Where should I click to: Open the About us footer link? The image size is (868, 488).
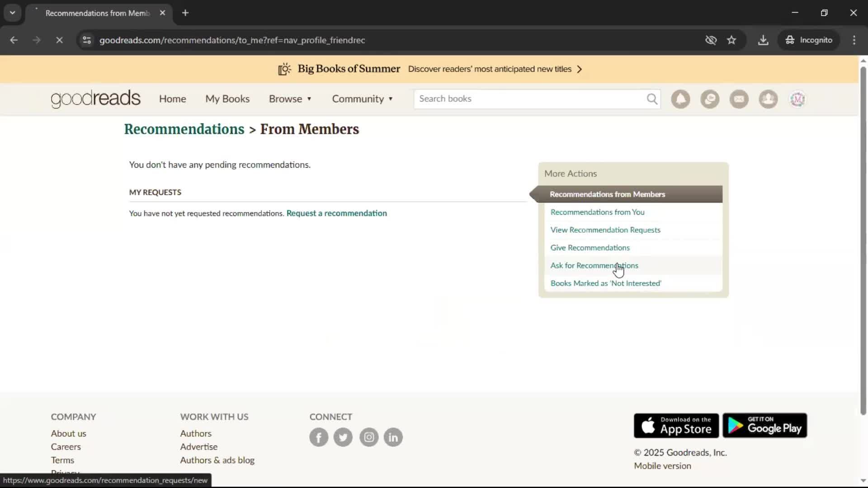[x=68, y=433]
